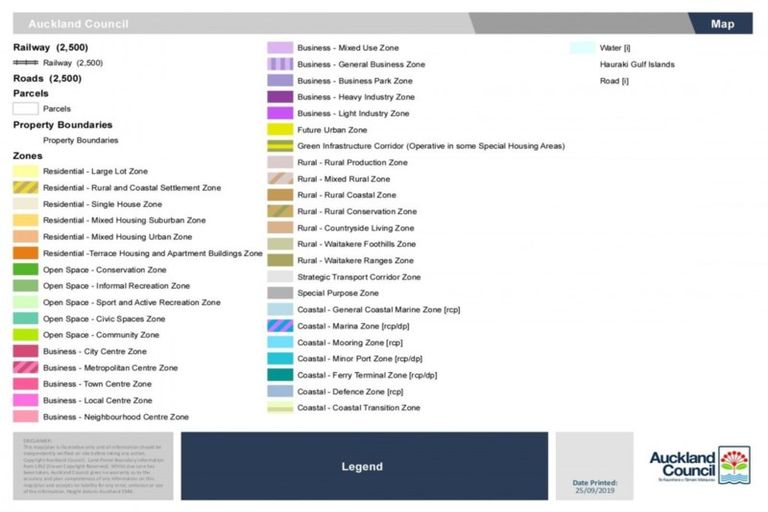Click the Property Boundaries legend entry
The width and height of the screenshot is (768, 512).
[x=80, y=141]
